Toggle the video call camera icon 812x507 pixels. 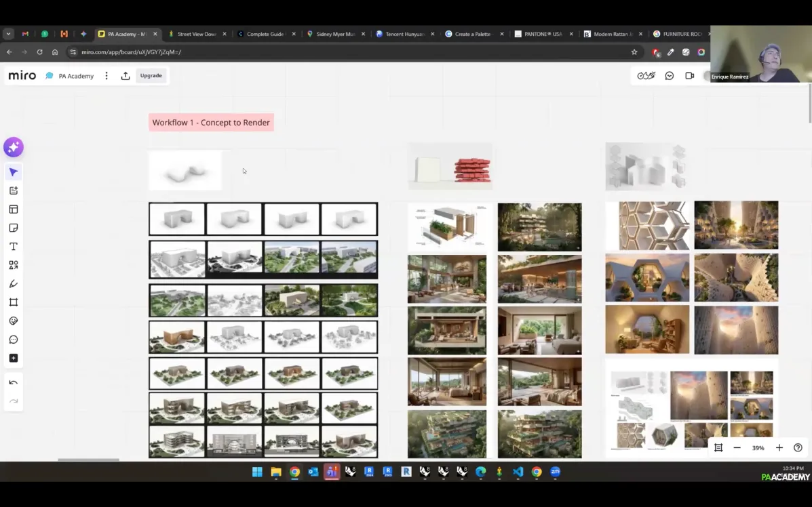click(x=689, y=76)
